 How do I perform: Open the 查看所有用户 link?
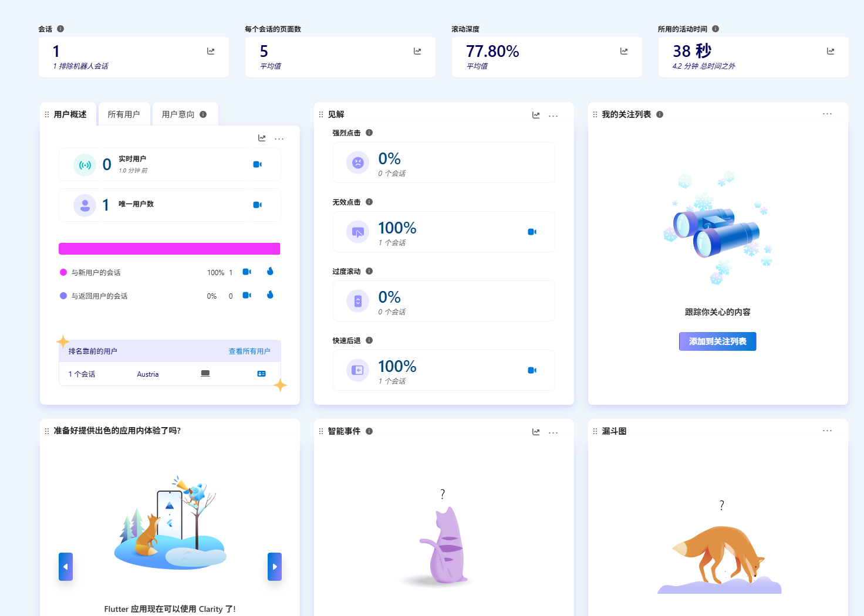pyautogui.click(x=249, y=351)
